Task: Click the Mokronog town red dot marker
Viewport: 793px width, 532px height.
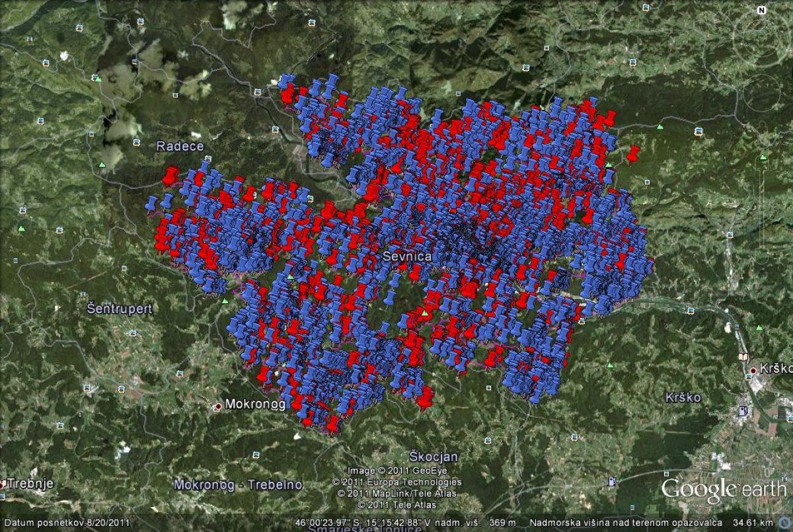Action: pyautogui.click(x=218, y=406)
